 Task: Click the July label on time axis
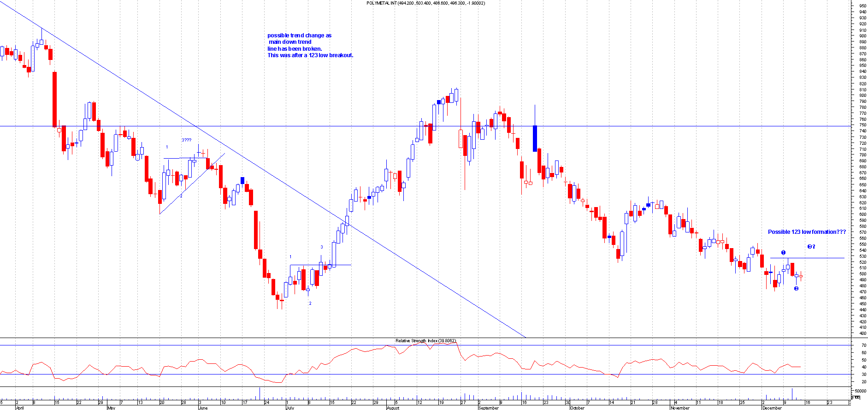point(290,408)
